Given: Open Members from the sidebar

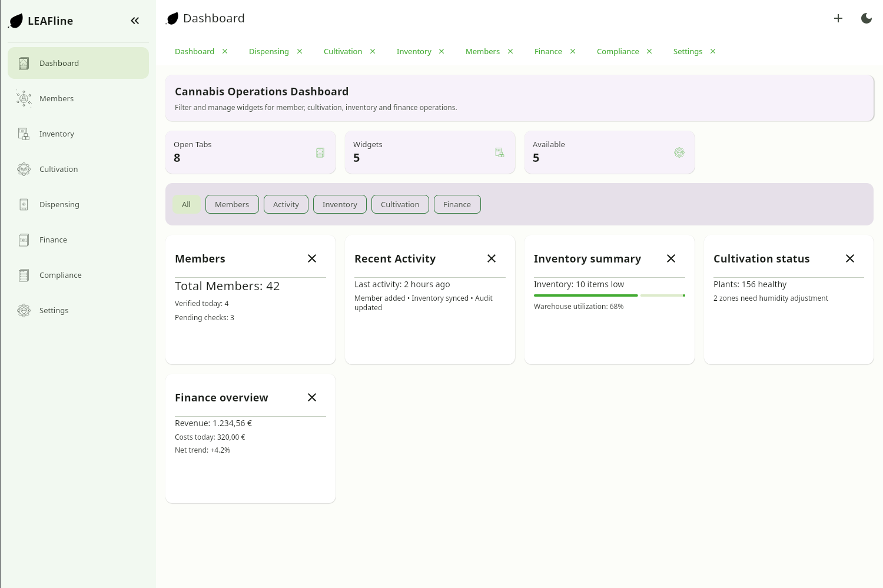Looking at the screenshot, I should [57, 98].
